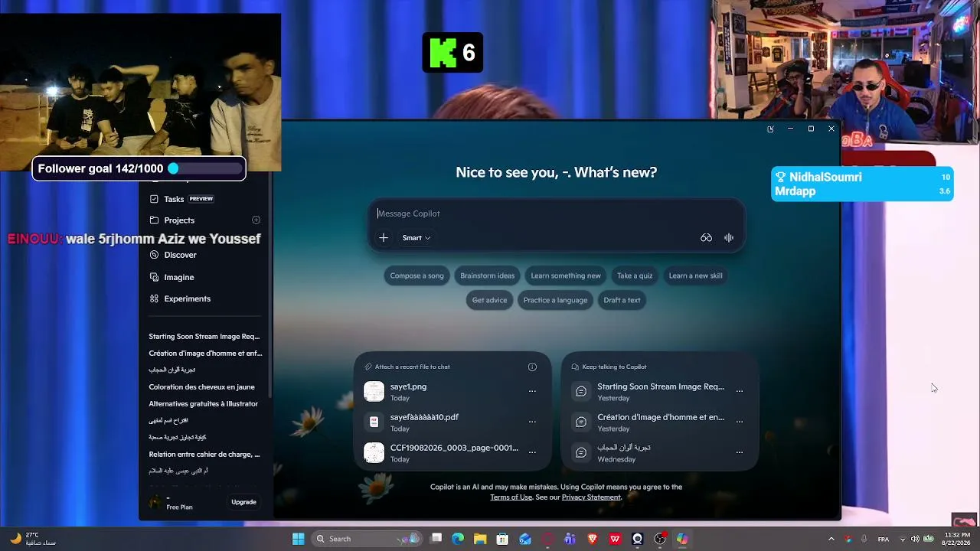Choose the Draft a text suggestion

pyautogui.click(x=622, y=300)
